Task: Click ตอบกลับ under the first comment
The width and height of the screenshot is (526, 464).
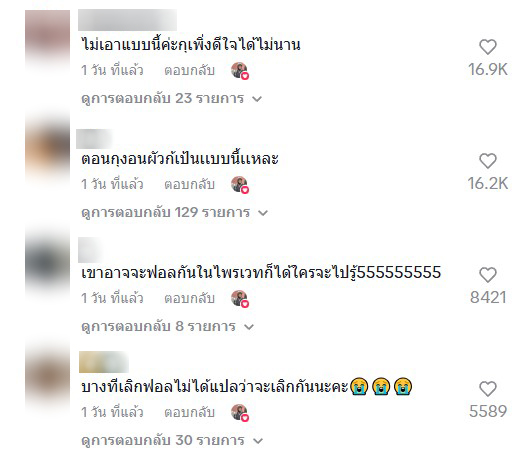Action: [x=189, y=71]
